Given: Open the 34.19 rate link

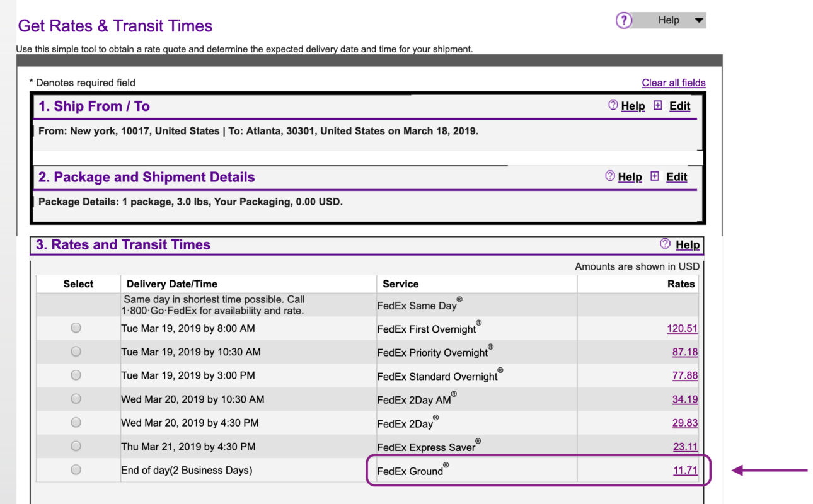Looking at the screenshot, I should click(685, 399).
